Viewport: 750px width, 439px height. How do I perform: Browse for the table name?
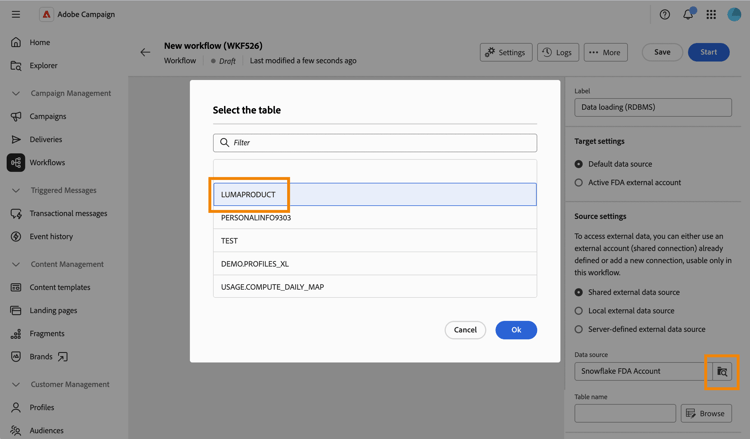[x=706, y=414]
